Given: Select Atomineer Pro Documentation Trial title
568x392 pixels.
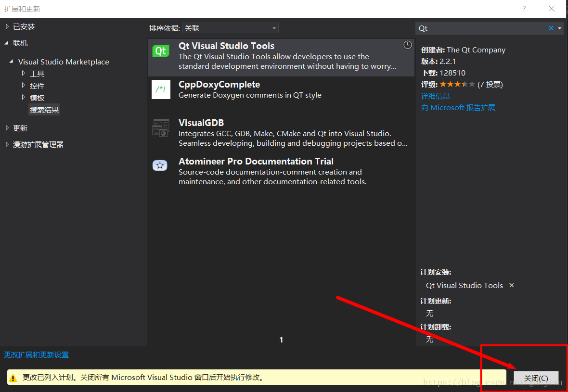Looking at the screenshot, I should point(256,162).
